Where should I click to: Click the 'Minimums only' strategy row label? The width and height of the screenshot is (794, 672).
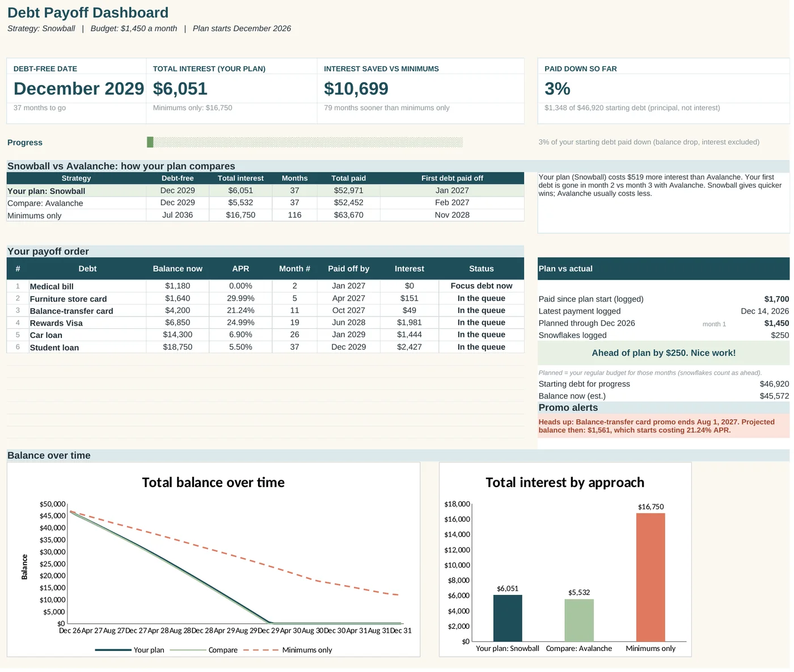[x=35, y=215]
